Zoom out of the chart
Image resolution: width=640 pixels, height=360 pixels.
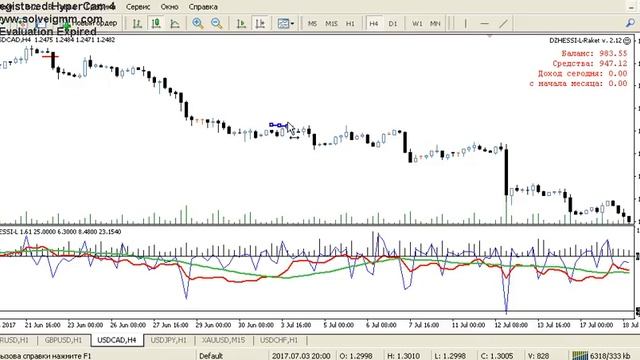click(216, 23)
